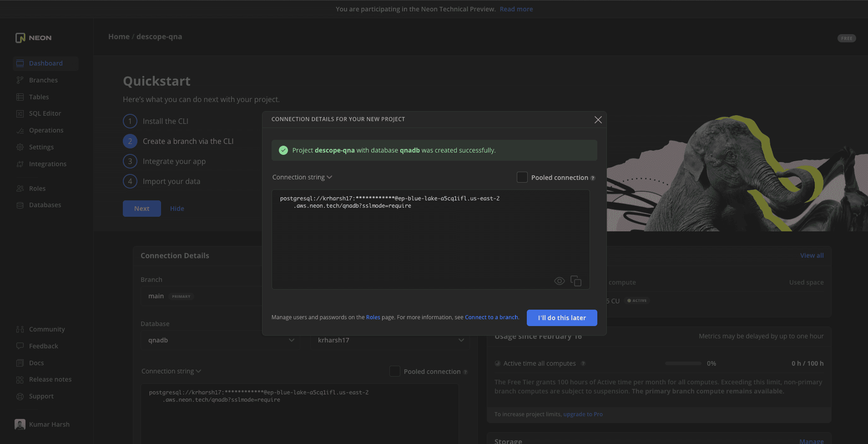The width and height of the screenshot is (868, 444).
Task: Copy the connection string using the copy icon
Action: (576, 281)
